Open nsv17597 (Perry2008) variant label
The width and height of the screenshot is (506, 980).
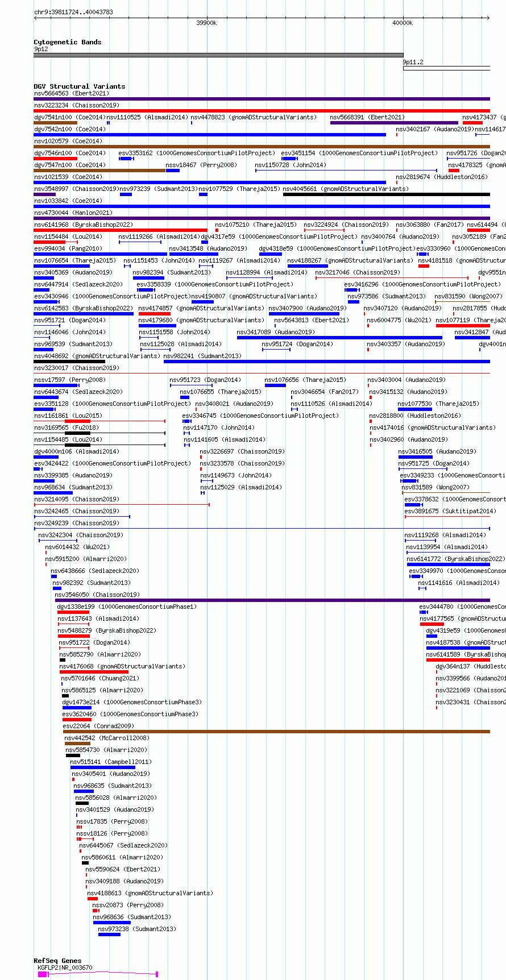[70, 380]
